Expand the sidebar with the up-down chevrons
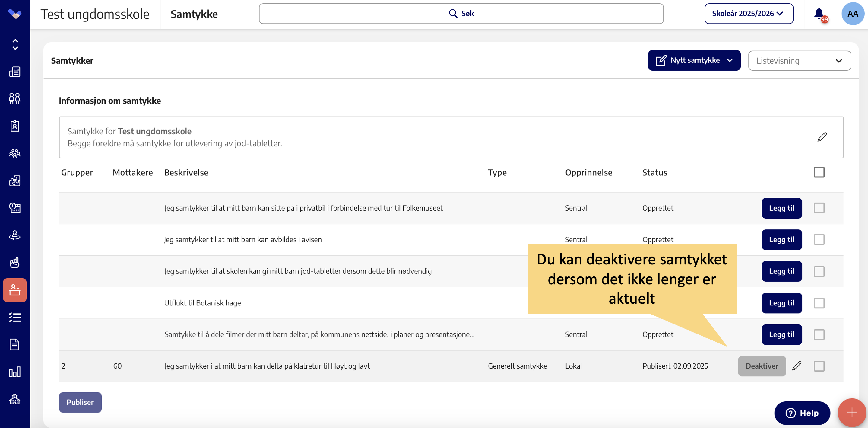868x428 pixels. pyautogui.click(x=15, y=44)
